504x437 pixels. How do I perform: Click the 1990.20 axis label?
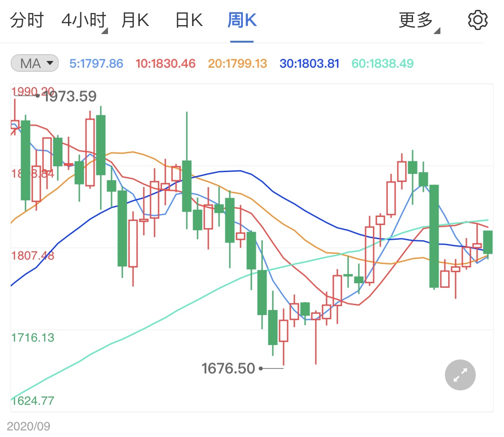(32, 91)
